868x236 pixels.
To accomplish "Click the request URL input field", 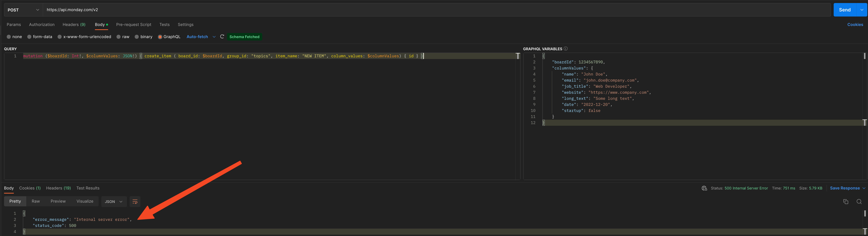I will pyautogui.click(x=437, y=10).
